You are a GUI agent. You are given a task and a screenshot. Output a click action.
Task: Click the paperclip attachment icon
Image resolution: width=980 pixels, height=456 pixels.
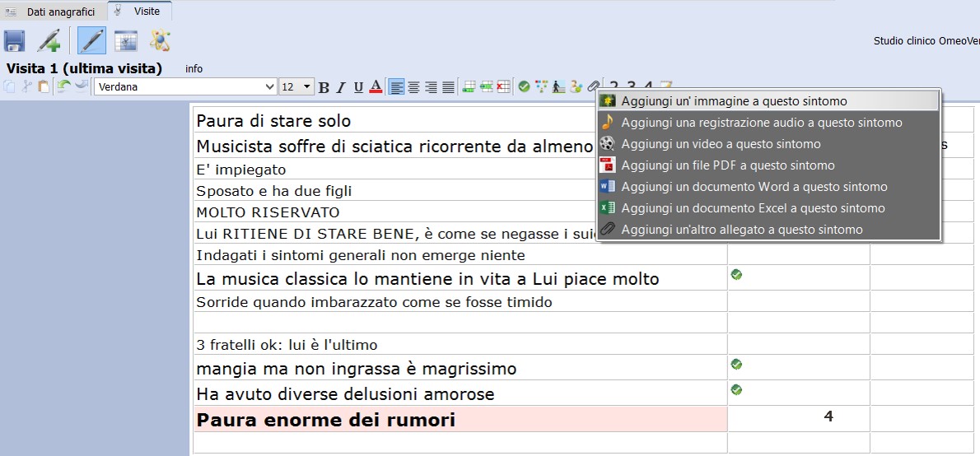coord(593,86)
